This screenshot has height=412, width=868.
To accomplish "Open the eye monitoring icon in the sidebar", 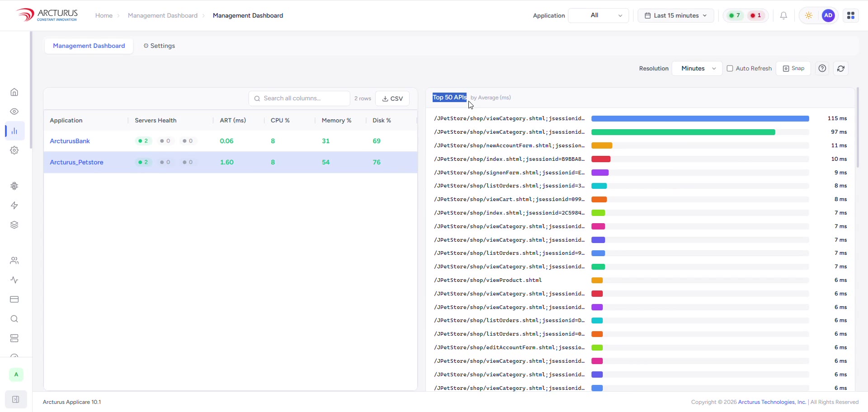I will tap(14, 112).
